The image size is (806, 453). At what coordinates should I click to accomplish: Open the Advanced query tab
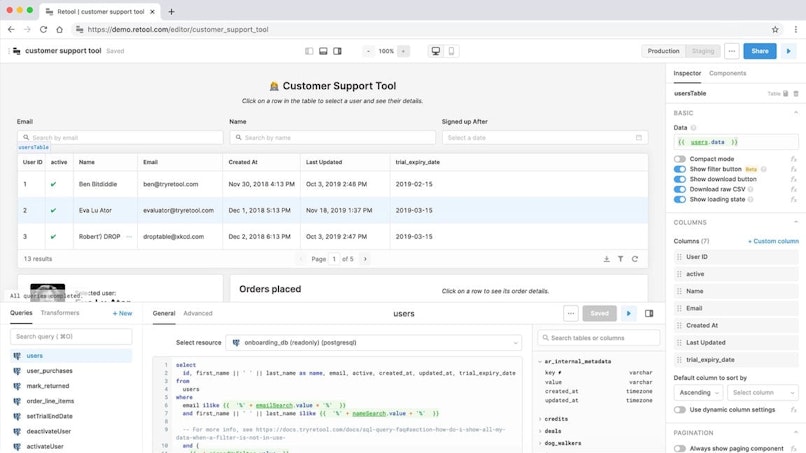pyautogui.click(x=198, y=313)
